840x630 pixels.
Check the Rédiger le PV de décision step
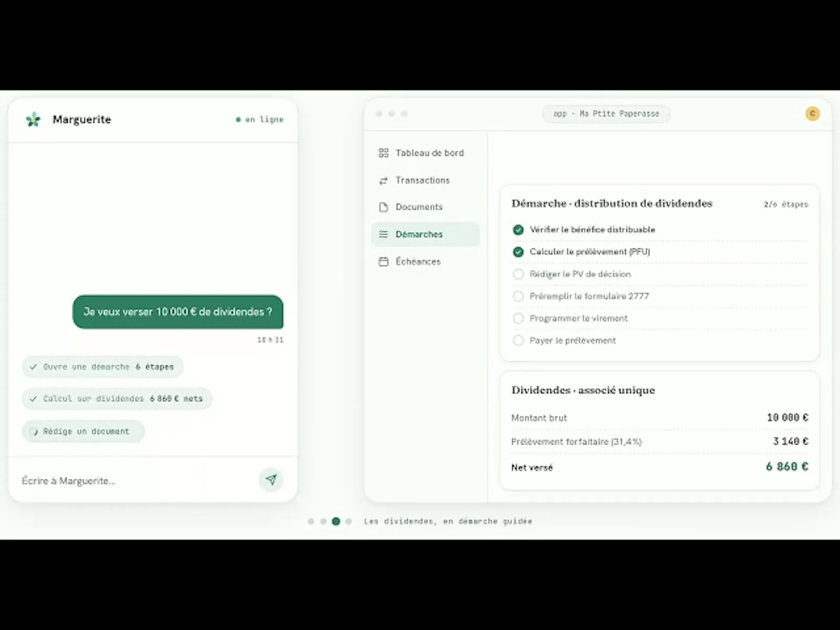click(x=518, y=274)
